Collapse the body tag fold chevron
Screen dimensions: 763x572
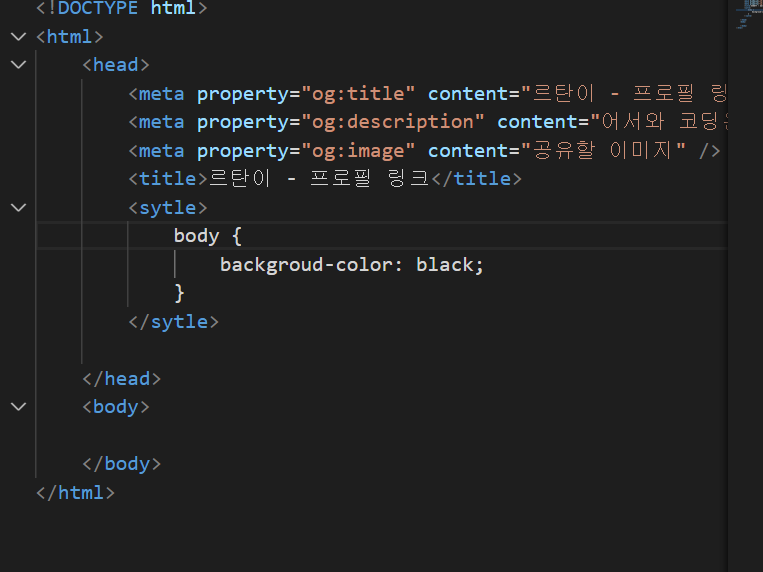click(18, 406)
